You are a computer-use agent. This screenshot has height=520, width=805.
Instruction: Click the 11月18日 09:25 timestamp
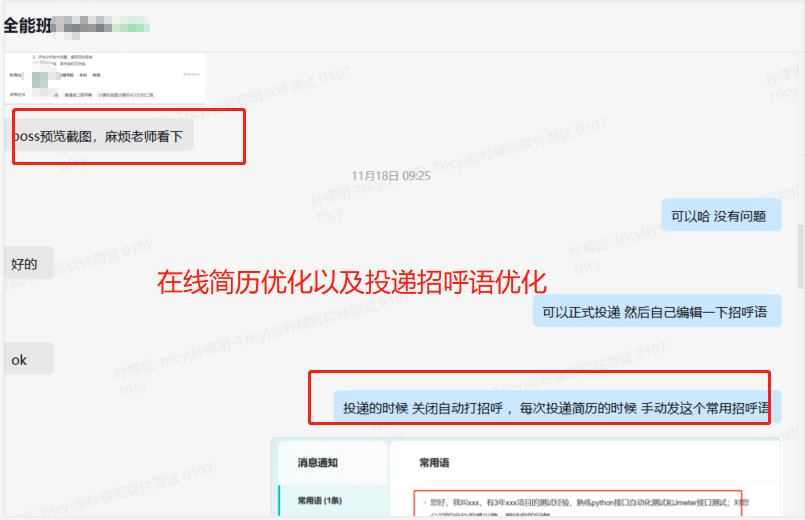[x=391, y=175]
